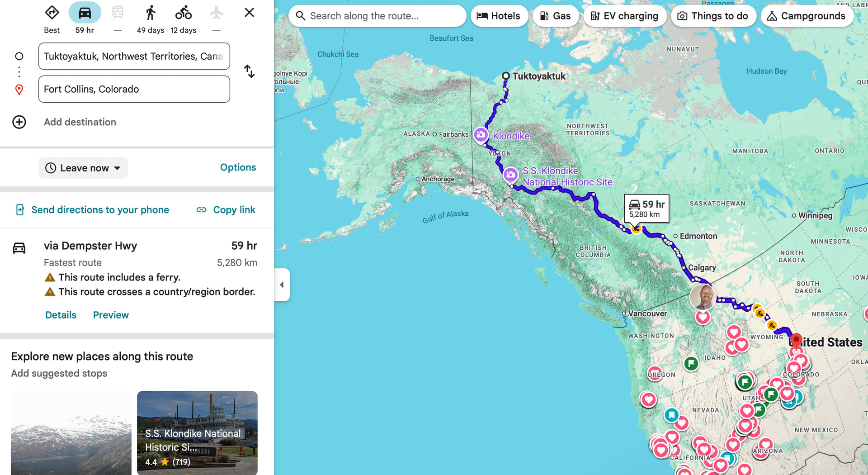Toggle the Gas filter chip
Screen dimensions: 868x475
click(555, 16)
